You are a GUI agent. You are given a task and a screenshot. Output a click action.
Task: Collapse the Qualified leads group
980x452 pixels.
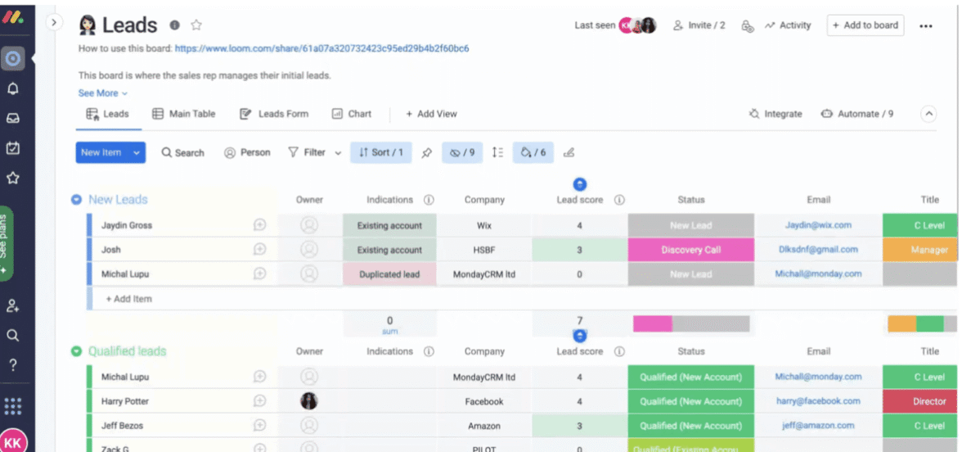(76, 351)
